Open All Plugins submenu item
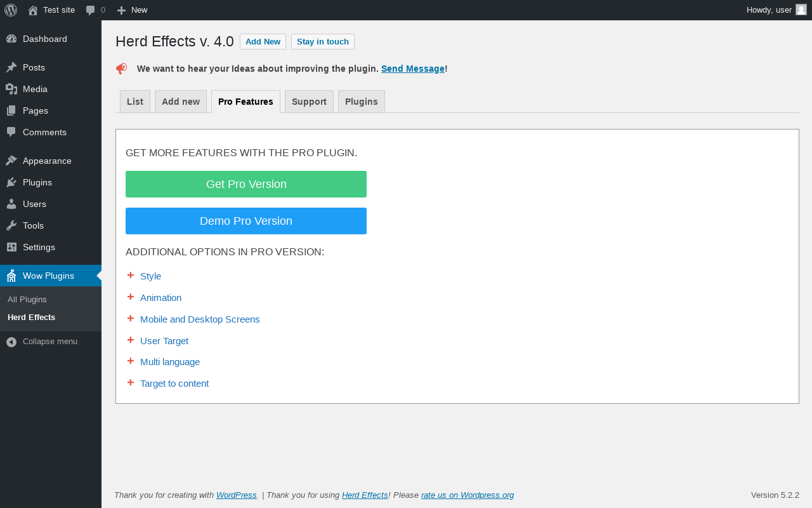Image resolution: width=812 pixels, height=508 pixels. [27, 299]
